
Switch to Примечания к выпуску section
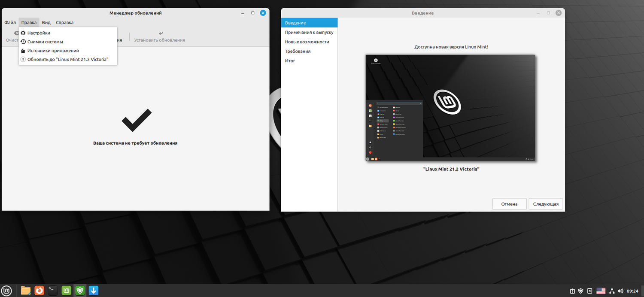tap(309, 32)
